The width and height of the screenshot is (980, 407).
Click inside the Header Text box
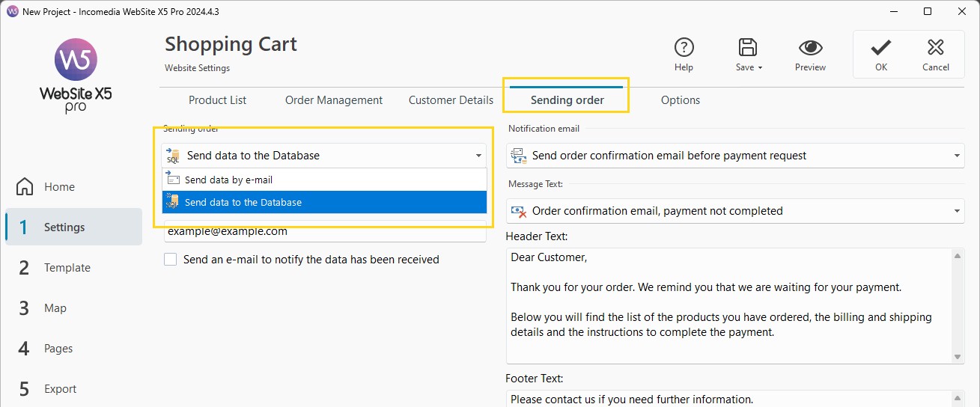click(x=728, y=305)
